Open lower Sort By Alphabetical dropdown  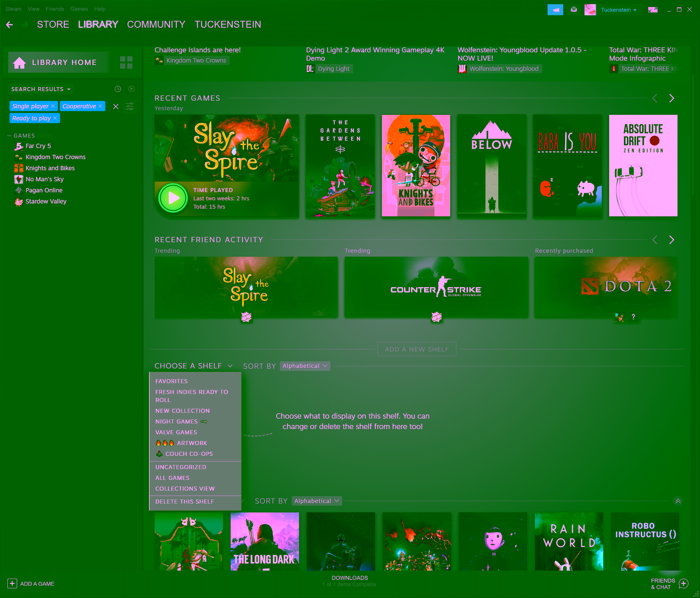click(x=317, y=501)
